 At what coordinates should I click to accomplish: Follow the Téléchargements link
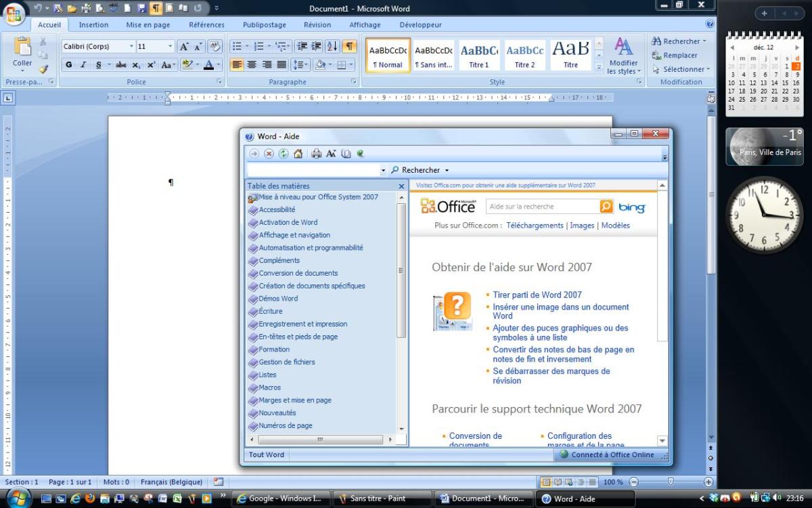[535, 226]
